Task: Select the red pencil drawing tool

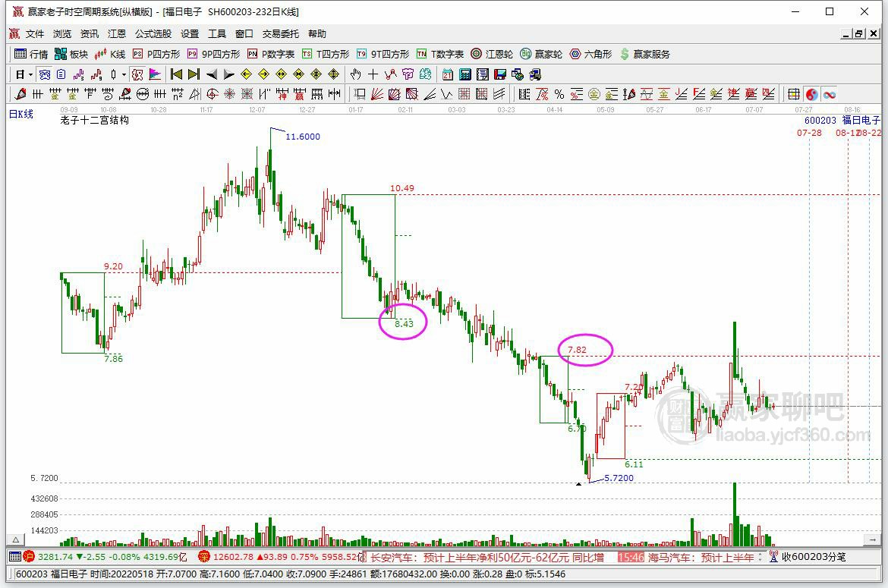Action: point(21,94)
